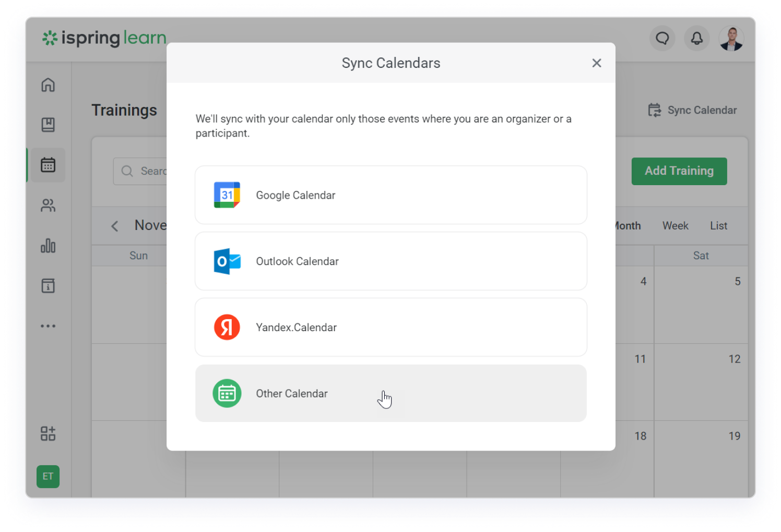Click the Yandex.Calendar red icon
This screenshot has width=781, height=532.
point(227,327)
